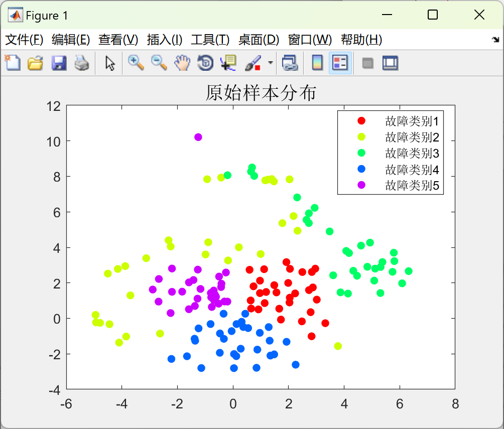Enable the Data Cursor tool
Screen dimensions: 504x429
tap(228, 63)
